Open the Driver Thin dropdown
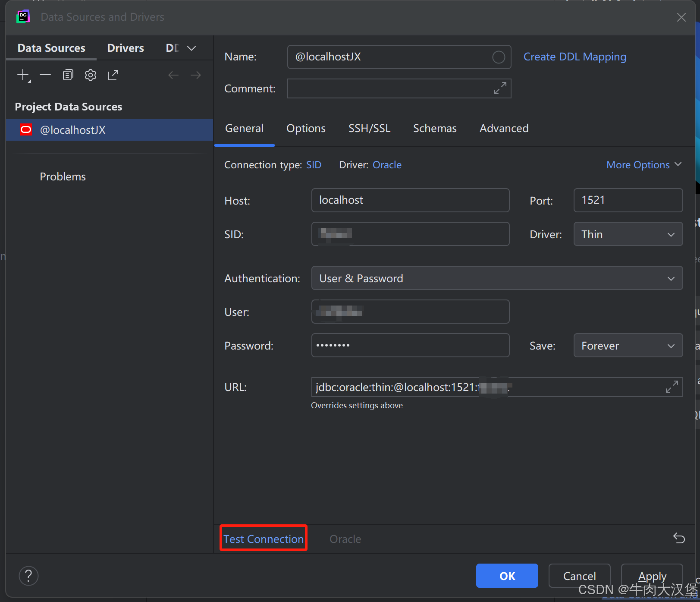The width and height of the screenshot is (700, 602). [x=628, y=234]
